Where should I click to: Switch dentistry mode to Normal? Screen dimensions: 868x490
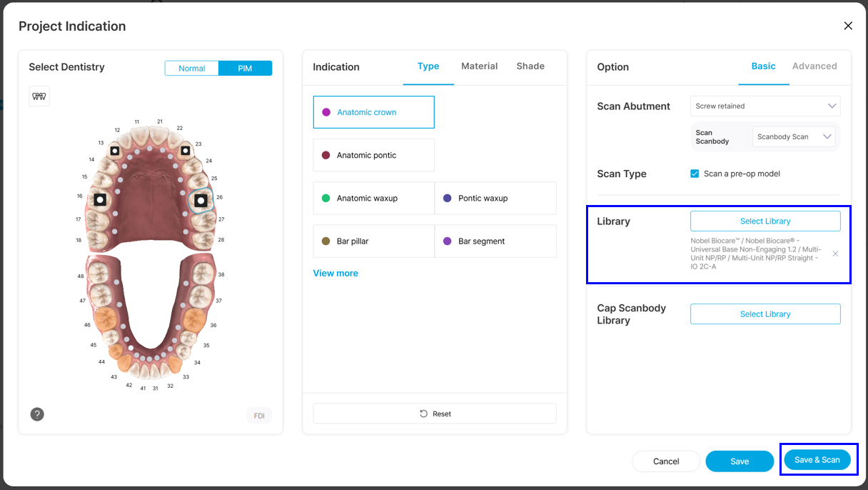point(191,69)
